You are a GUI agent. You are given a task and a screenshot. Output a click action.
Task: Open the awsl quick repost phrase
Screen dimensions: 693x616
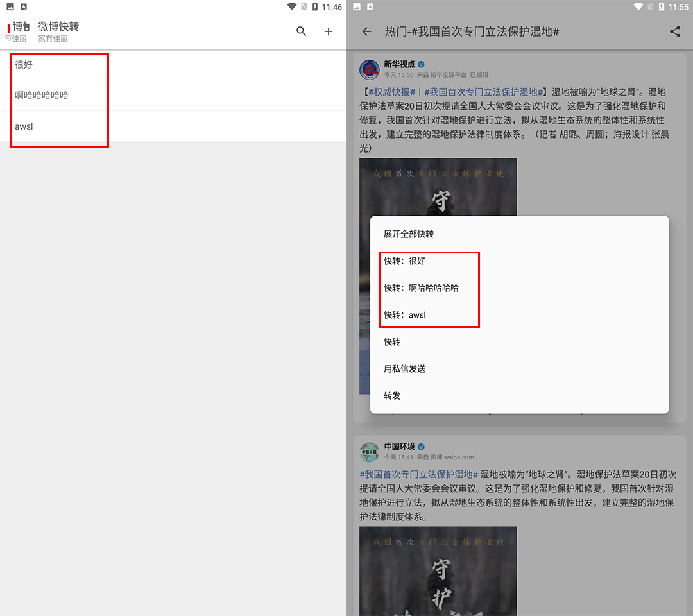(173, 126)
